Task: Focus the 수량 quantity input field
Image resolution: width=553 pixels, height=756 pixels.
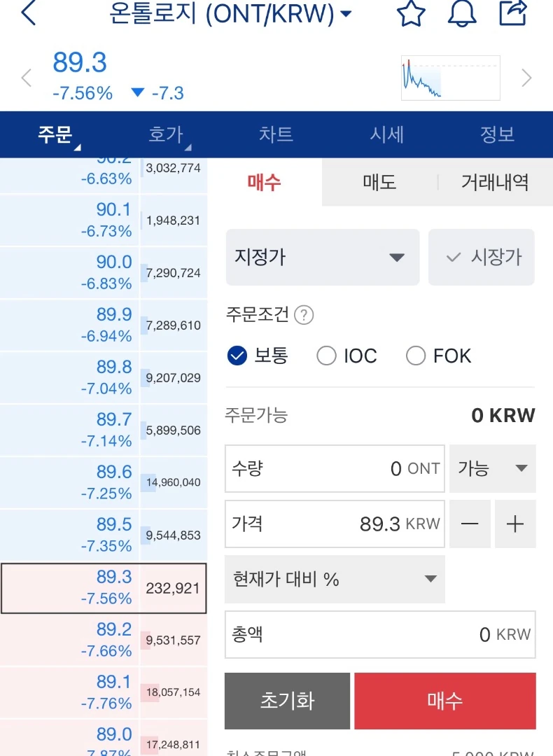Action: 335,468
